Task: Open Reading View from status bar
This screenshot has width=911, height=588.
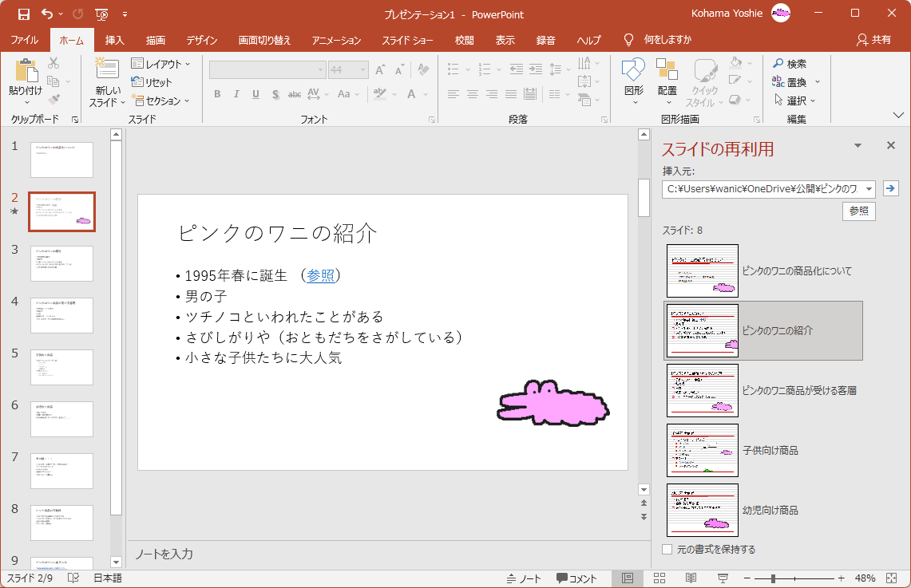Action: click(691, 578)
